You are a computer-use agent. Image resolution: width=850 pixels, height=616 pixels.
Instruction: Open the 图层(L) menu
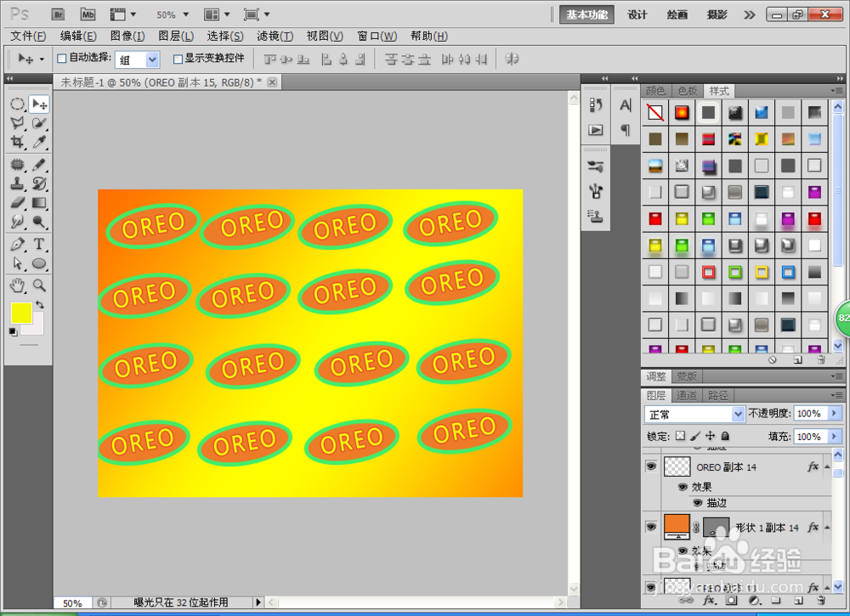[x=176, y=37]
